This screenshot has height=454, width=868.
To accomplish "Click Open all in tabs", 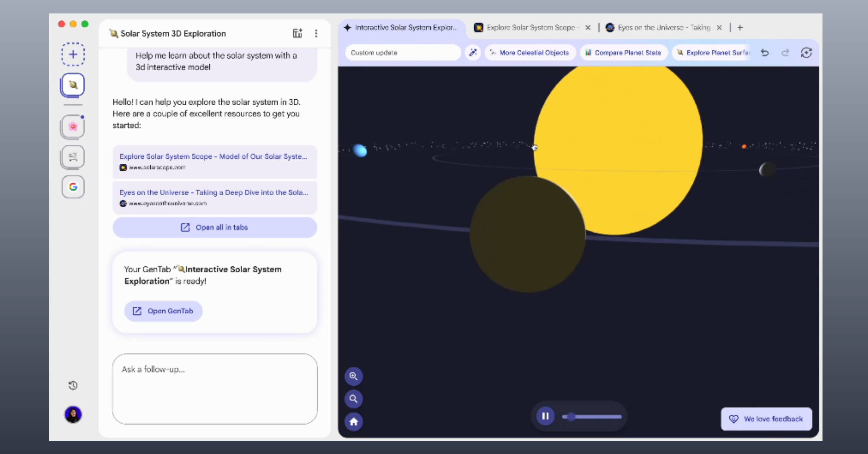I will click(x=214, y=227).
